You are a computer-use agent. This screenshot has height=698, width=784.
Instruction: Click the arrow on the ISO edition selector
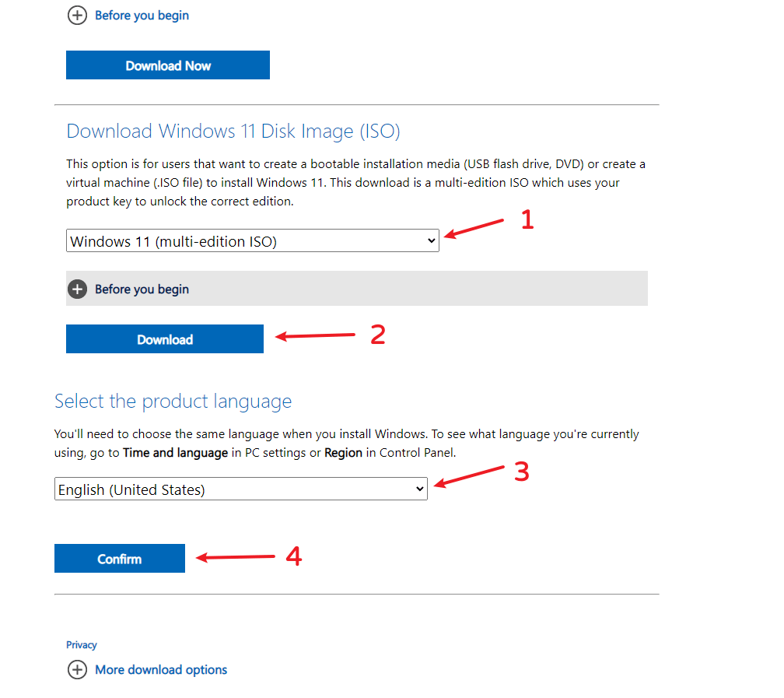coord(432,241)
